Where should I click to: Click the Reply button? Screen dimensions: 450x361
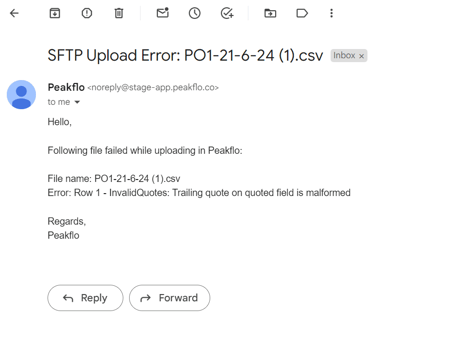point(85,298)
